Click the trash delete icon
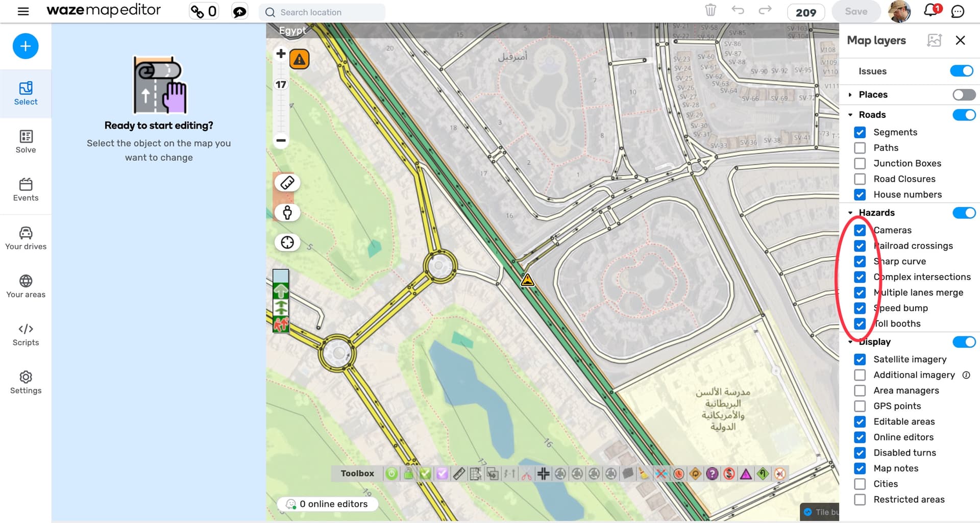Screen dimensions: 980x523 tap(710, 11)
